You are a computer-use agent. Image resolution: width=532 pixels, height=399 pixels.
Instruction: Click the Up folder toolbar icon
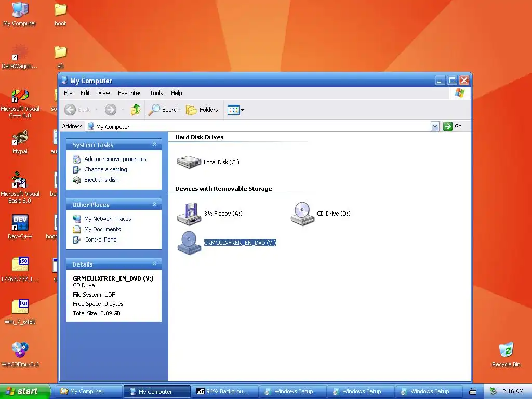pyautogui.click(x=136, y=110)
